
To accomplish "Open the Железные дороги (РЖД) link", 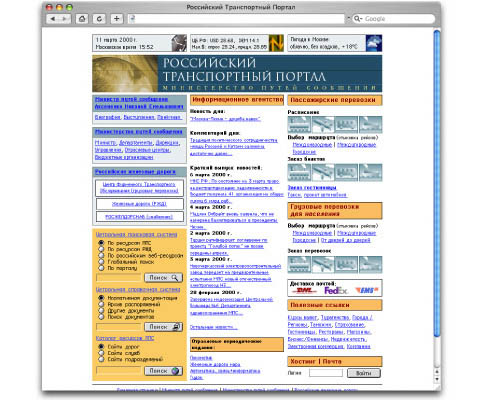I will point(139,204).
